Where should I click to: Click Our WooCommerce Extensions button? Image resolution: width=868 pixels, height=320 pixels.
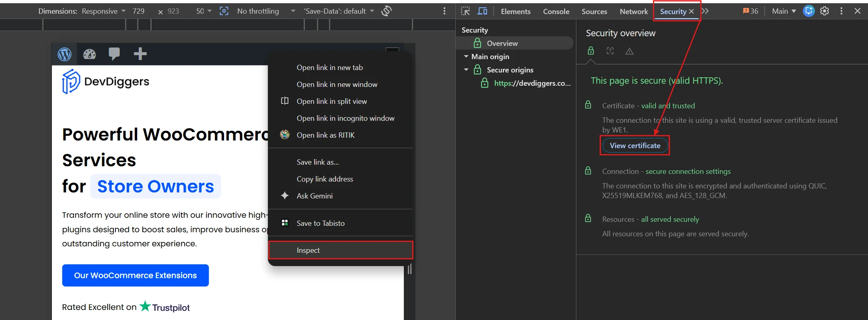(x=136, y=275)
